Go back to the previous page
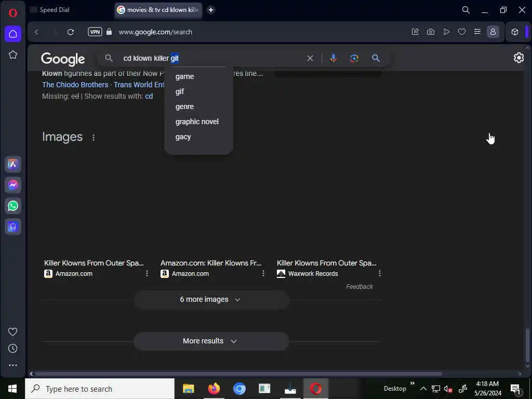532x399 pixels. click(36, 32)
